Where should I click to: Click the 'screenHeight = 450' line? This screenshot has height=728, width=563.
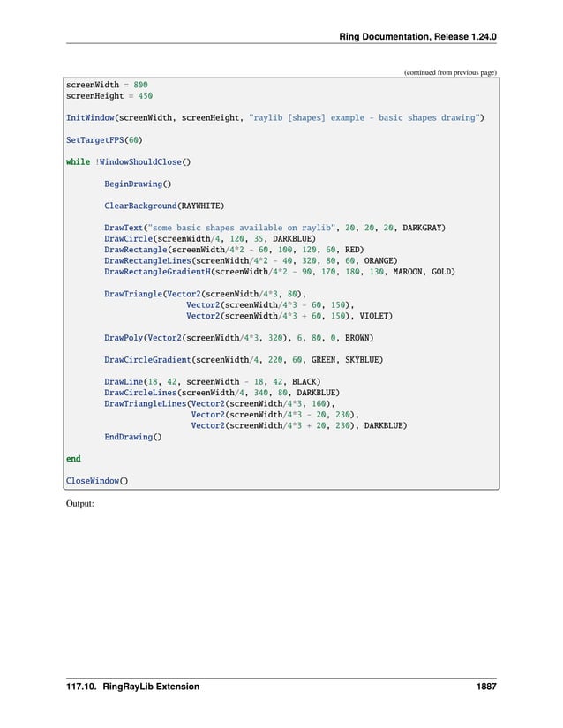tap(109, 96)
